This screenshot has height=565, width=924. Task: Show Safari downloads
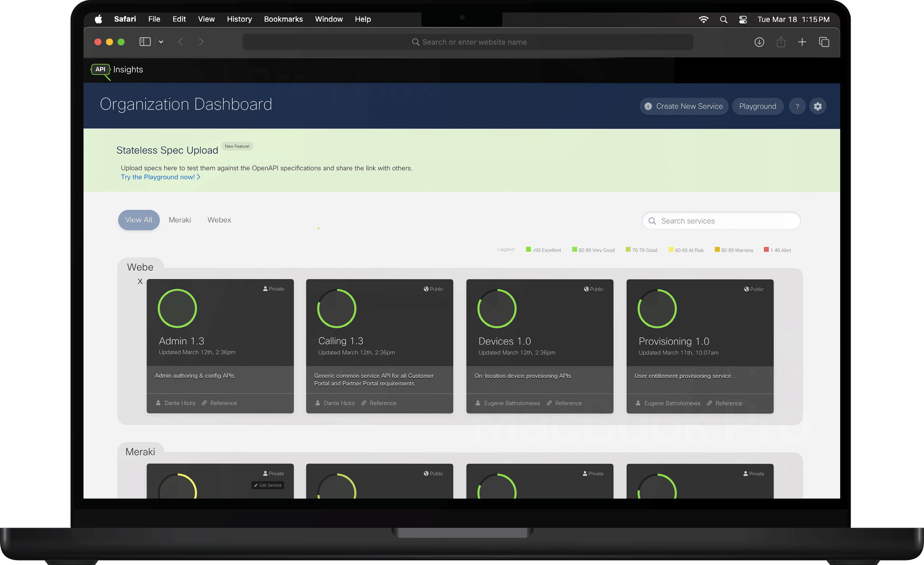point(760,42)
